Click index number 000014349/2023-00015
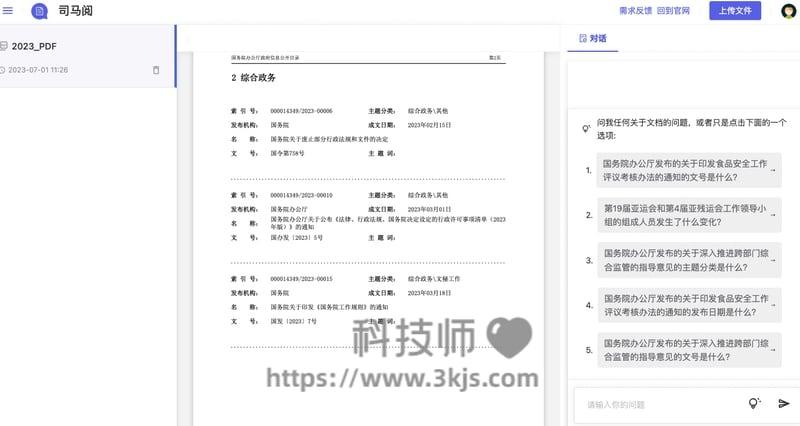This screenshot has height=426, width=800. click(301, 279)
